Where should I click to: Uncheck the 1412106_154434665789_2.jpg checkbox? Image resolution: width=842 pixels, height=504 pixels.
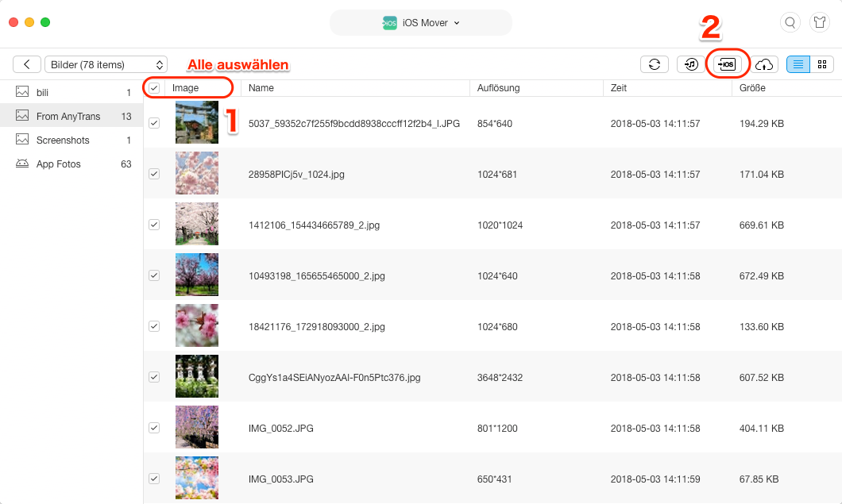pos(154,225)
